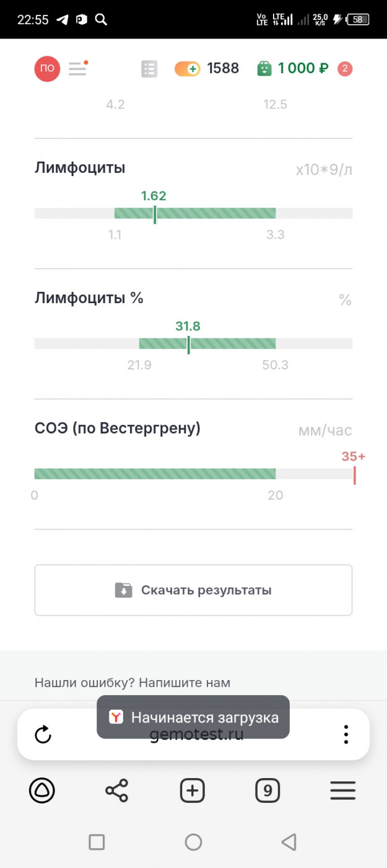Open the green shopping bag cart
387x868 pixels.
pos(264,68)
